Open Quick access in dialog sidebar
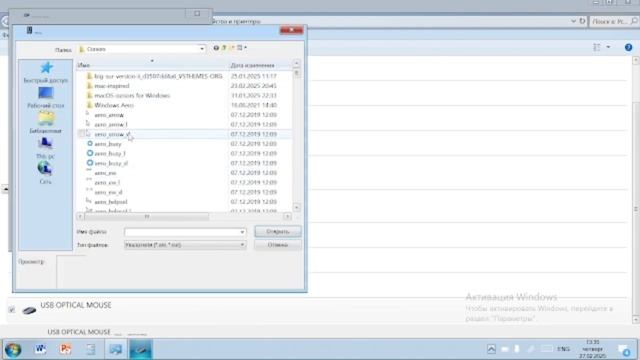The image size is (640, 360). tap(45, 72)
